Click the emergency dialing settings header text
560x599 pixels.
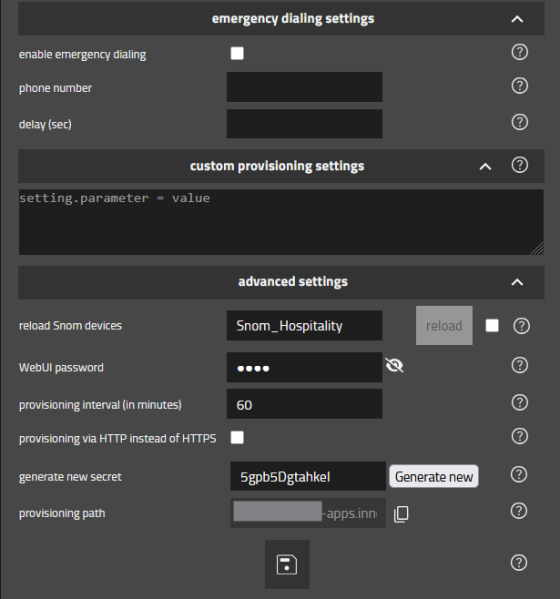293,19
